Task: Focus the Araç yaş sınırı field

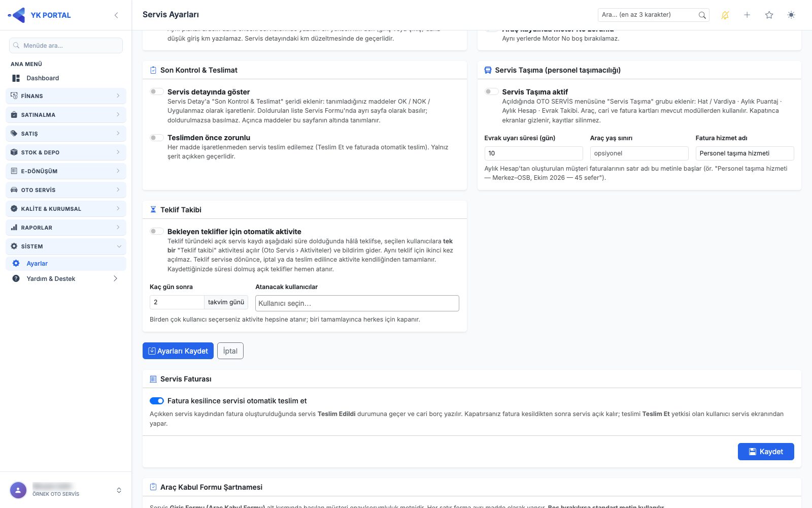Action: pos(639,153)
